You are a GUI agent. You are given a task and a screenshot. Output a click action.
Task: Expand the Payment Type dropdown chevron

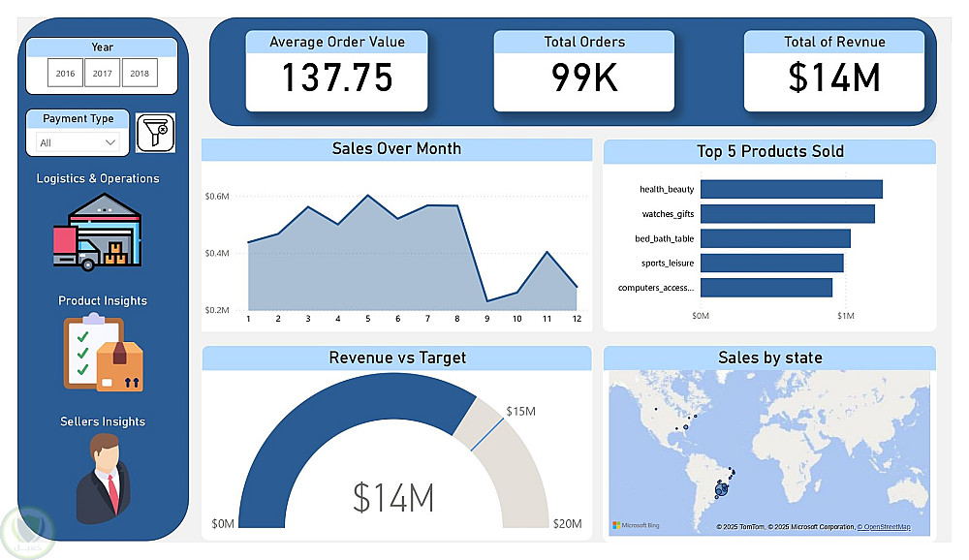coord(110,142)
